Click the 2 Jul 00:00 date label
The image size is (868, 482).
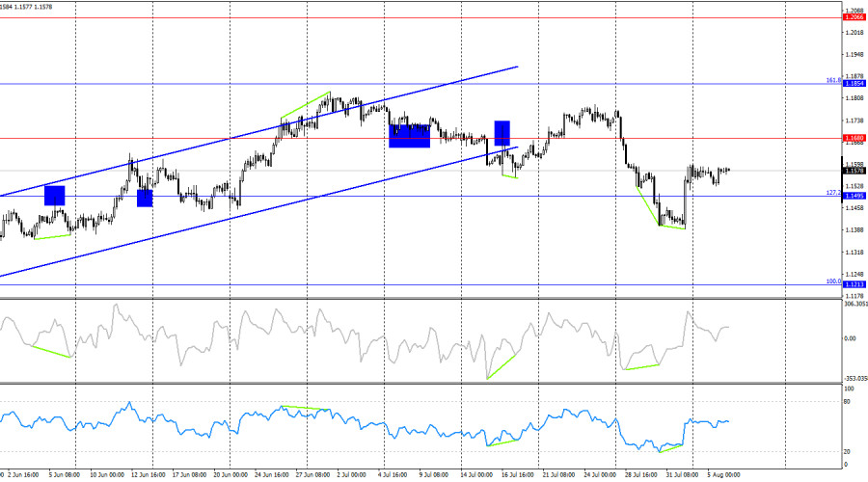click(x=351, y=475)
